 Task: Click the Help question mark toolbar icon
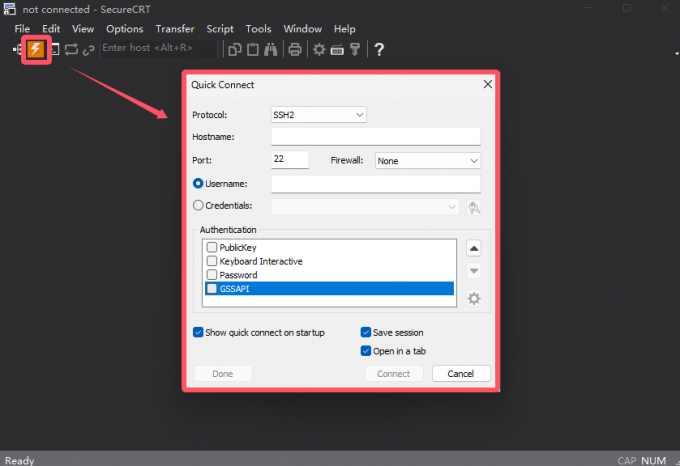[379, 49]
